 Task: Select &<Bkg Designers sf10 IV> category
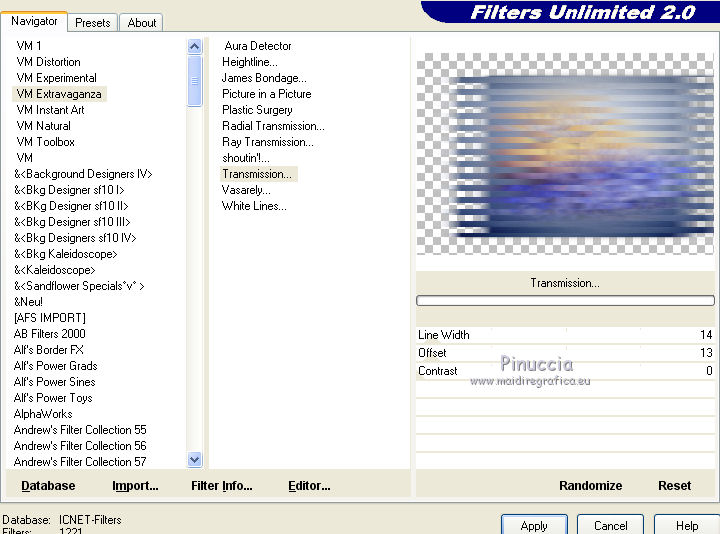(75, 238)
